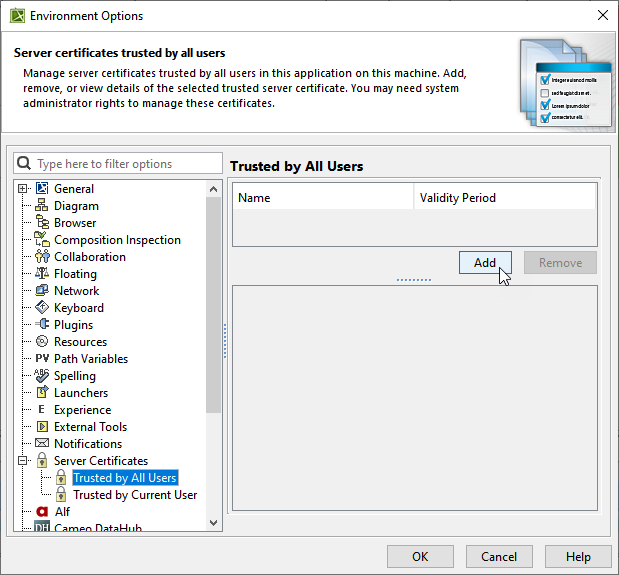Image resolution: width=619 pixels, height=575 pixels.
Task: Open External Tools options
Action: pos(90,427)
